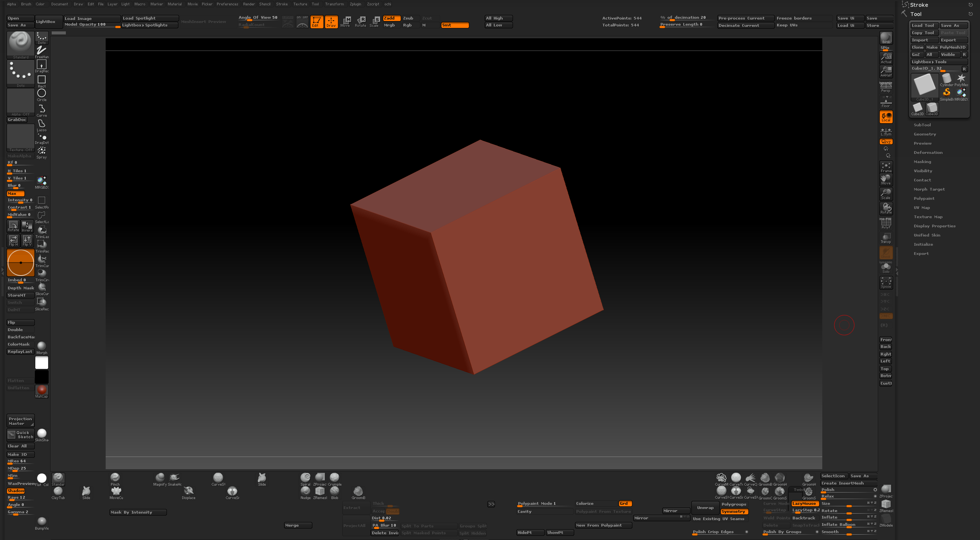Click the Xpose icon
Image resolution: width=980 pixels, height=540 pixels.
click(x=886, y=282)
